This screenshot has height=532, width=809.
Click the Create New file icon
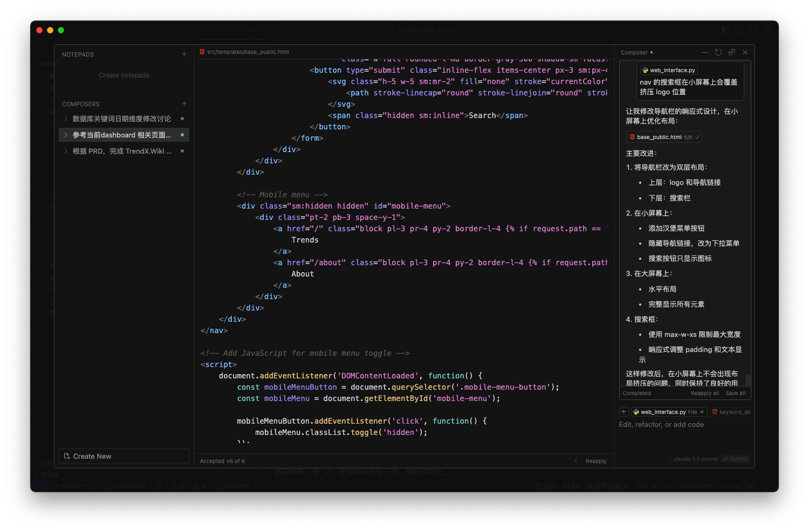coord(67,456)
